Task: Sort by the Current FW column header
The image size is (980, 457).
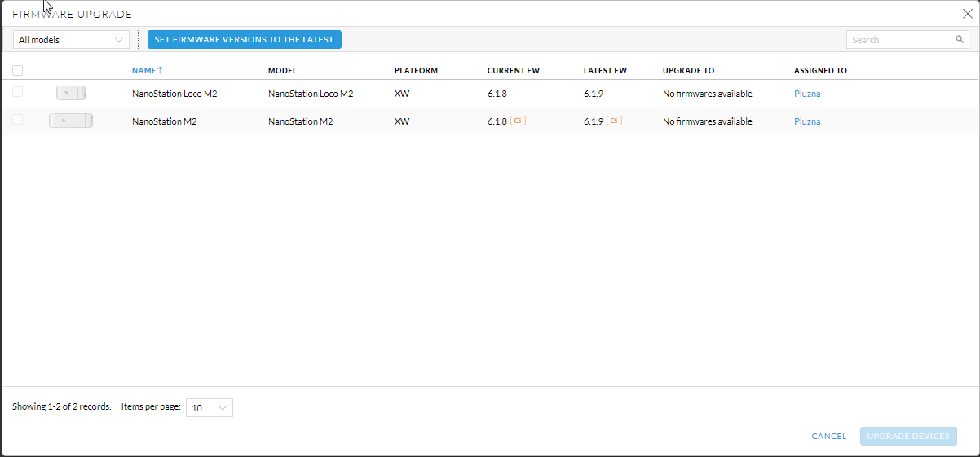Action: click(x=514, y=71)
